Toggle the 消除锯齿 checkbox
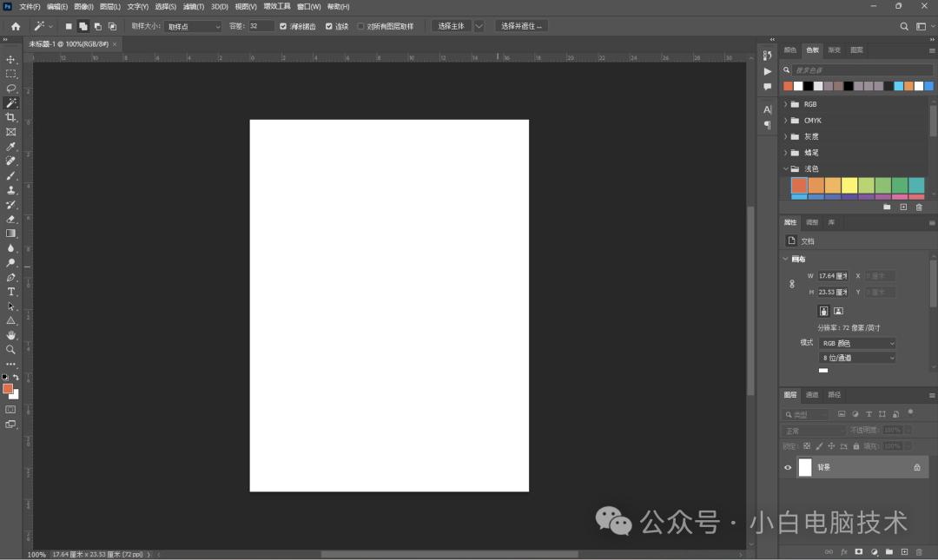This screenshot has width=938, height=560. click(283, 26)
